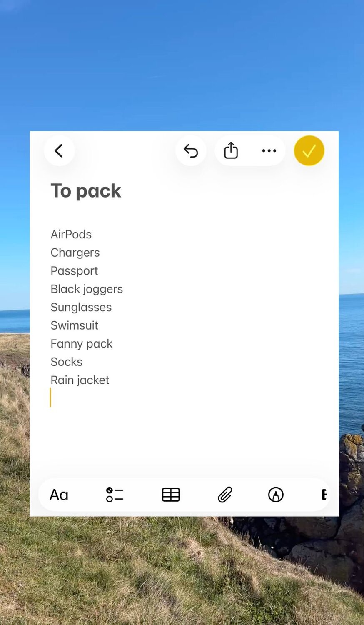364x625 pixels.
Task: Open the Aa text format options
Action: pyautogui.click(x=59, y=495)
